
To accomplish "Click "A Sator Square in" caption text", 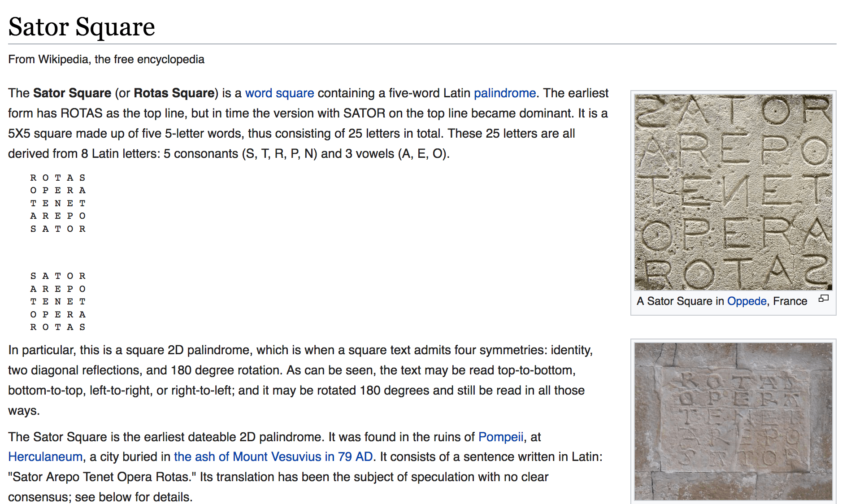I will pos(680,301).
